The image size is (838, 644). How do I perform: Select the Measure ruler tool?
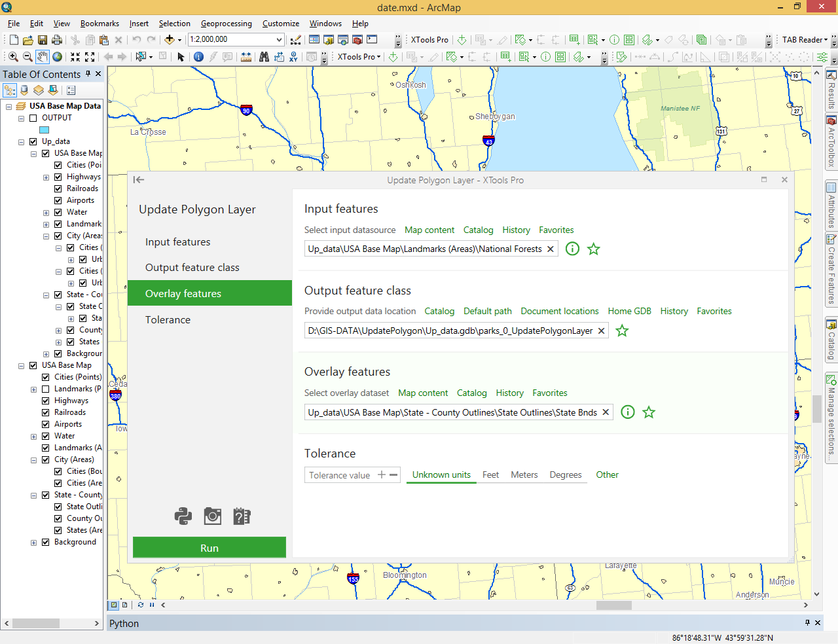pos(246,57)
